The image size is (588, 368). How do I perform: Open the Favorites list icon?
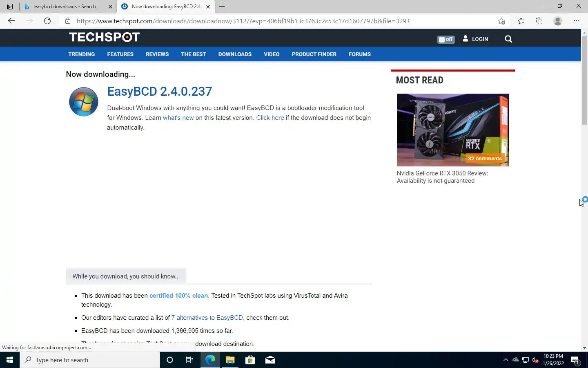521,21
